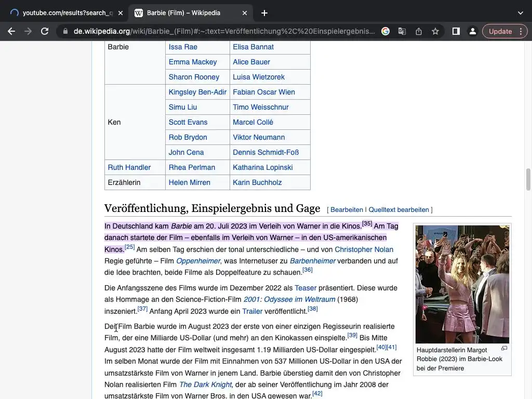Close the YouTube search results tab
The height and width of the screenshot is (399, 532).
coord(121,13)
